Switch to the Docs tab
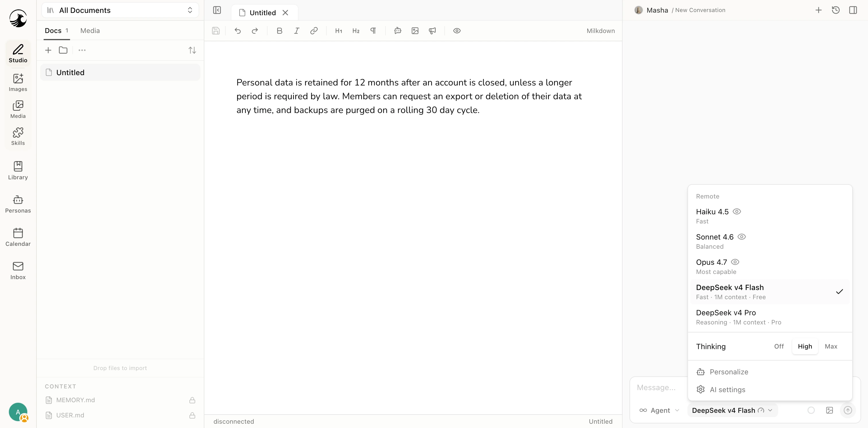The width and height of the screenshot is (868, 428). tap(57, 31)
